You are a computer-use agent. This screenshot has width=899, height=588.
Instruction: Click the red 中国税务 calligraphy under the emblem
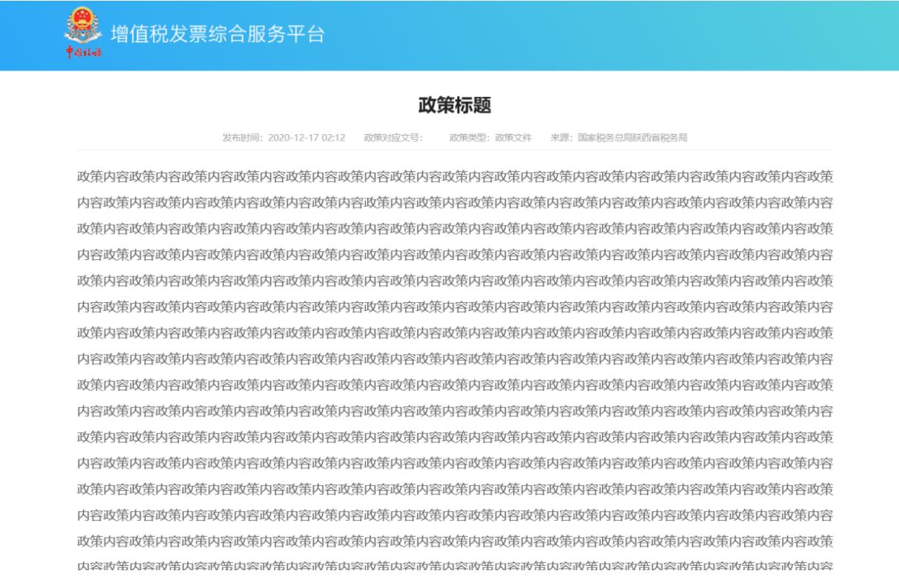[83, 53]
